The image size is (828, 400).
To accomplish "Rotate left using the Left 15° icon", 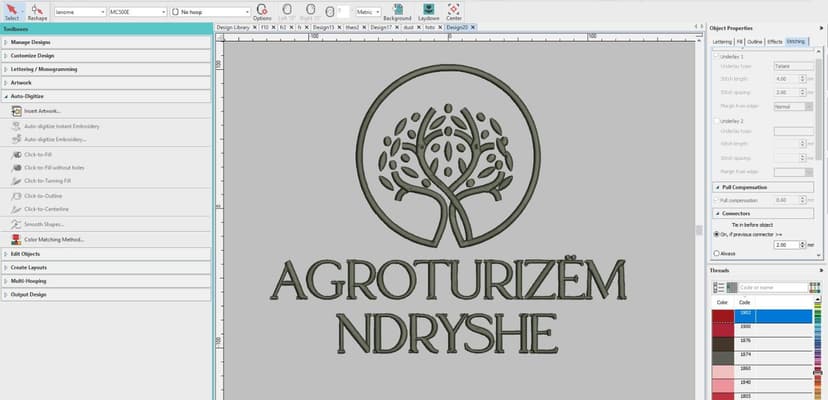I will click(x=287, y=11).
